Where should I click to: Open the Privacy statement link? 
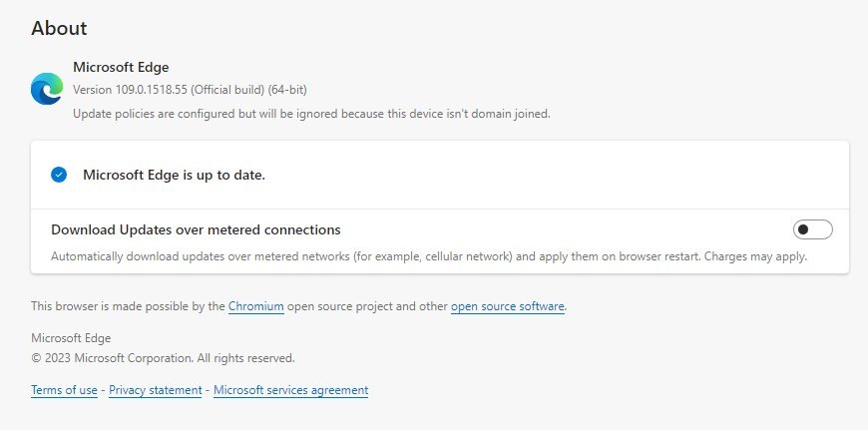click(156, 390)
